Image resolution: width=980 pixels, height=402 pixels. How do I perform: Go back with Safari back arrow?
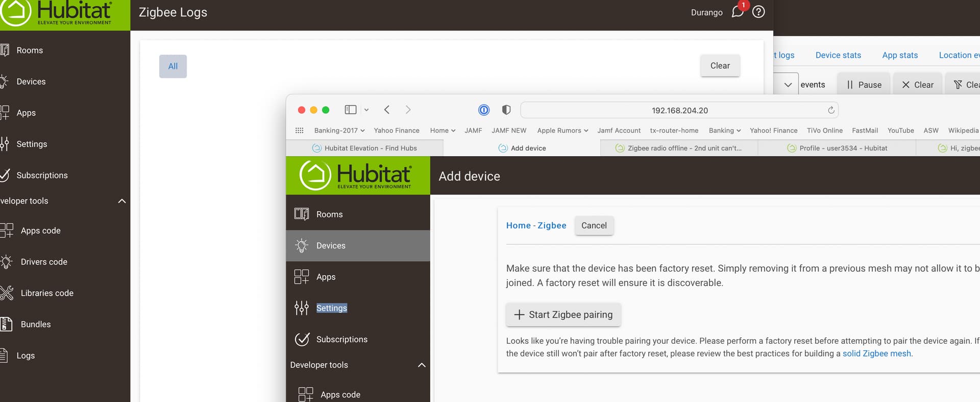(387, 110)
